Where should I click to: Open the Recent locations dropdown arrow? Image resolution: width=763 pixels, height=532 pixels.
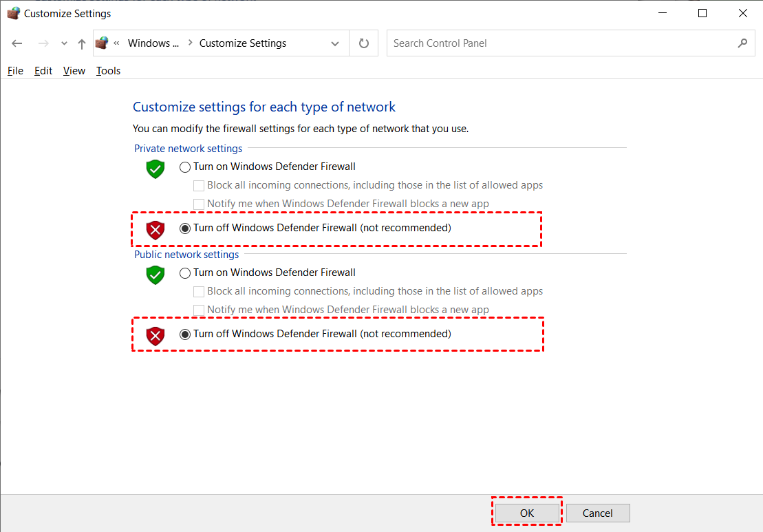64,43
